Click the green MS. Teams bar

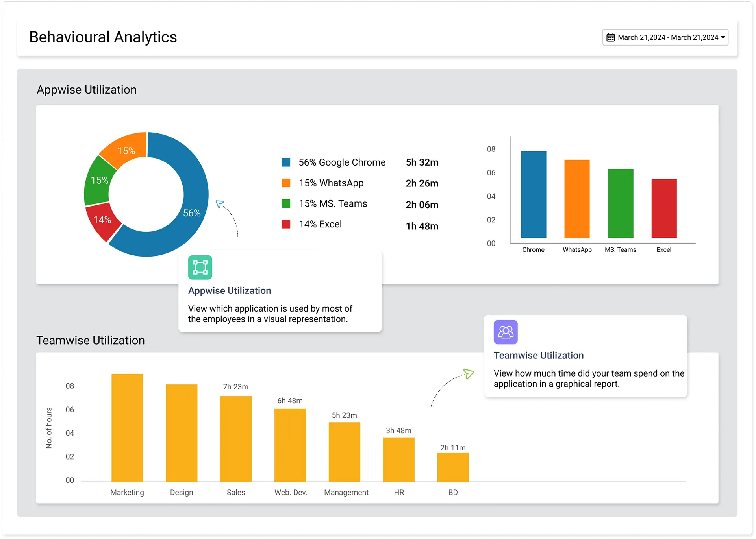621,203
